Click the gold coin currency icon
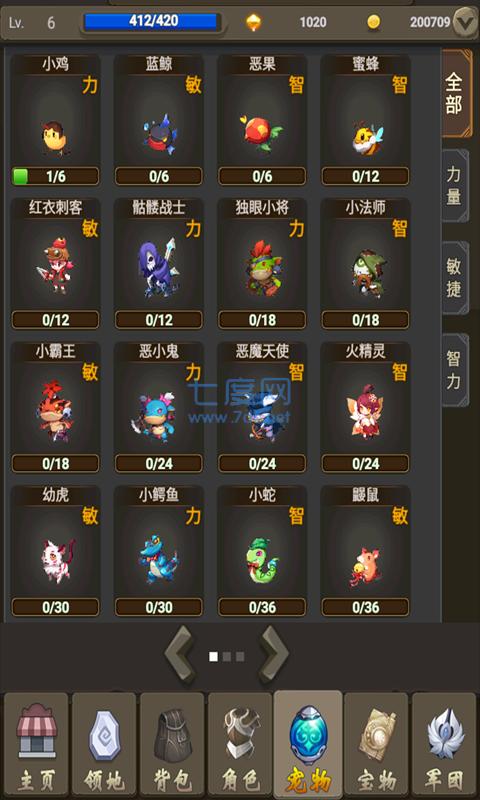Screen dimensions: 480x800 pos(374,22)
